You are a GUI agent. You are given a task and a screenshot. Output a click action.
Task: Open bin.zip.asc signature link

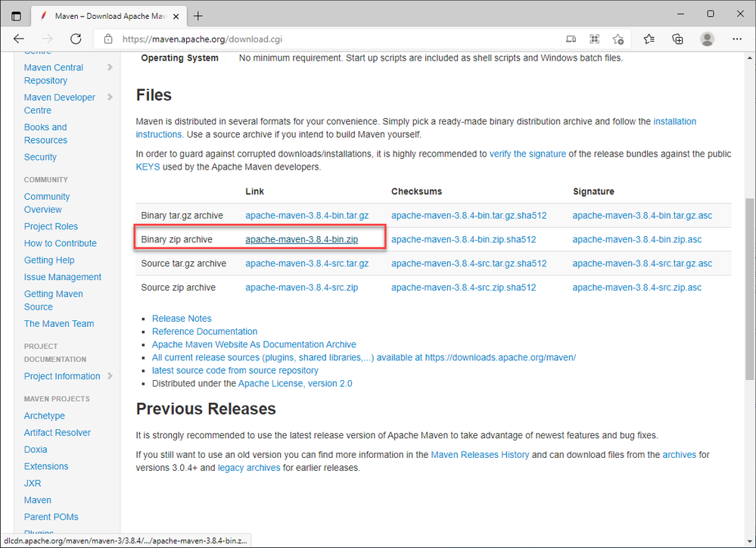click(637, 240)
